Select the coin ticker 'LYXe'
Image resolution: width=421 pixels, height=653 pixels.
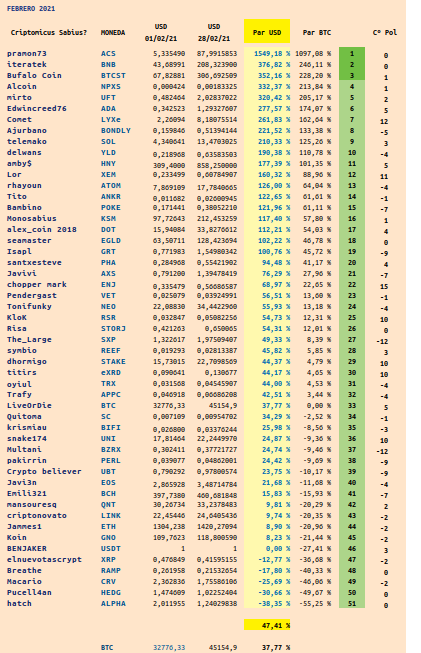coord(111,120)
